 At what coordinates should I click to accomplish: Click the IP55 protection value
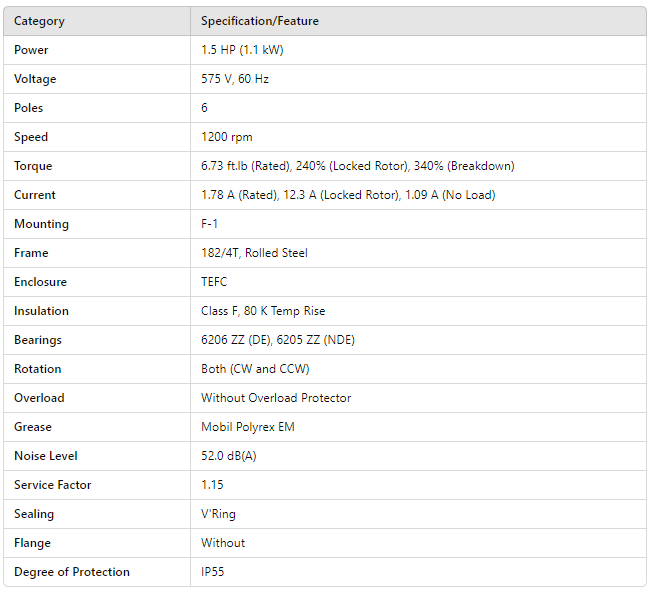tap(215, 572)
